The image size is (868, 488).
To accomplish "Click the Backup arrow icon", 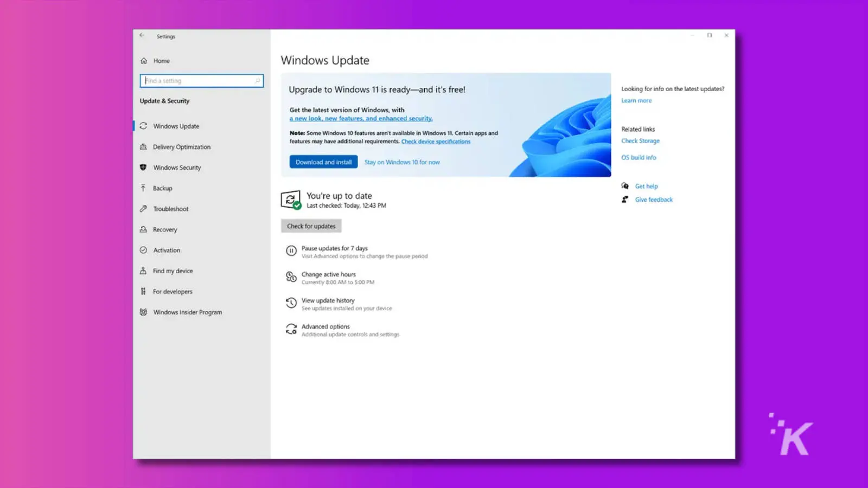I will [x=143, y=188].
